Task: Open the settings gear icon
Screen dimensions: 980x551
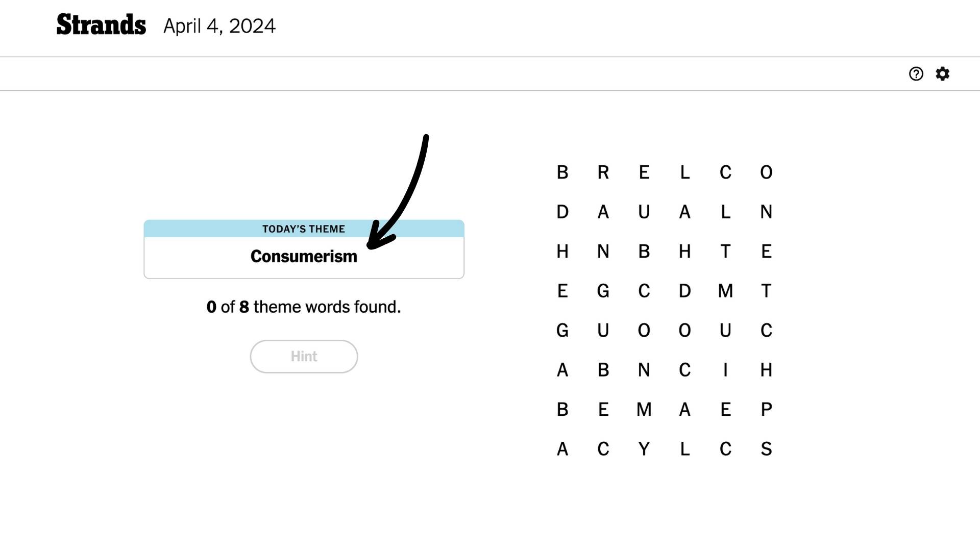Action: [942, 74]
